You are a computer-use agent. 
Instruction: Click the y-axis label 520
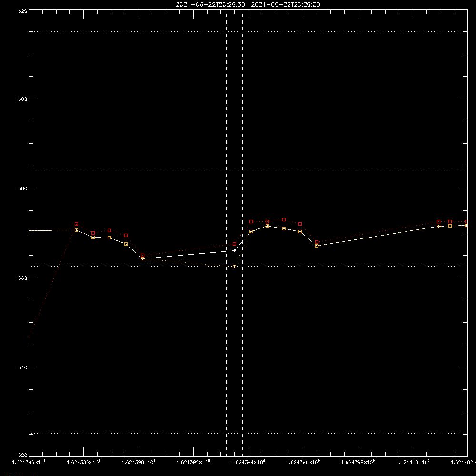coord(23,455)
